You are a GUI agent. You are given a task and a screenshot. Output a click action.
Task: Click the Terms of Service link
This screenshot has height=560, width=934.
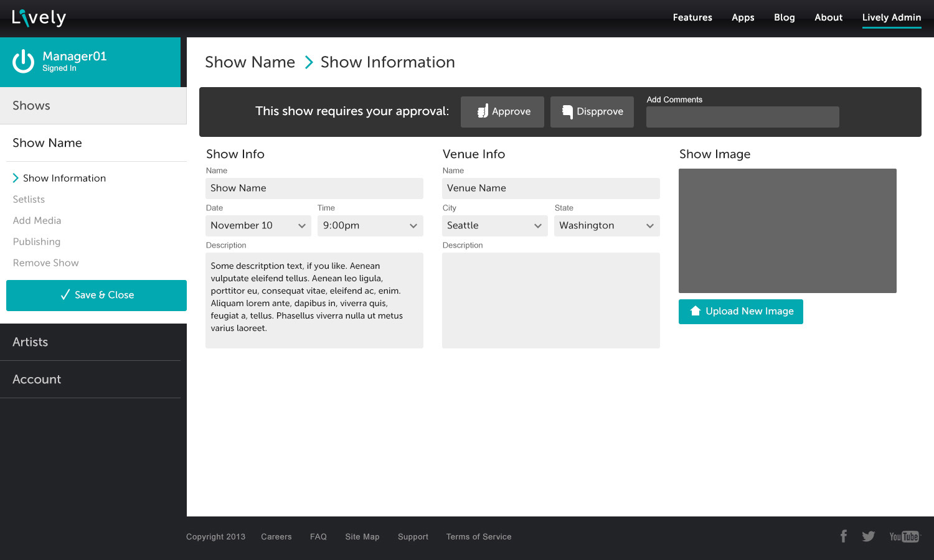[x=479, y=537]
